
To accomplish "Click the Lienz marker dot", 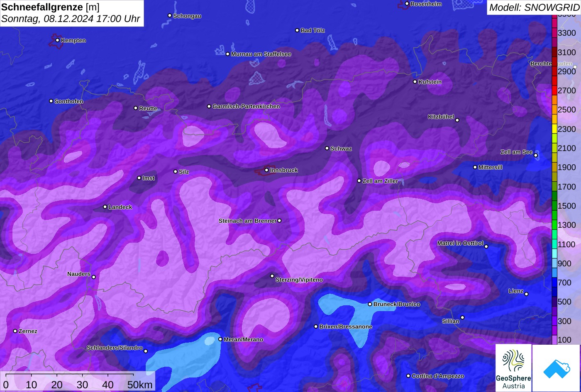I will 526,294.
